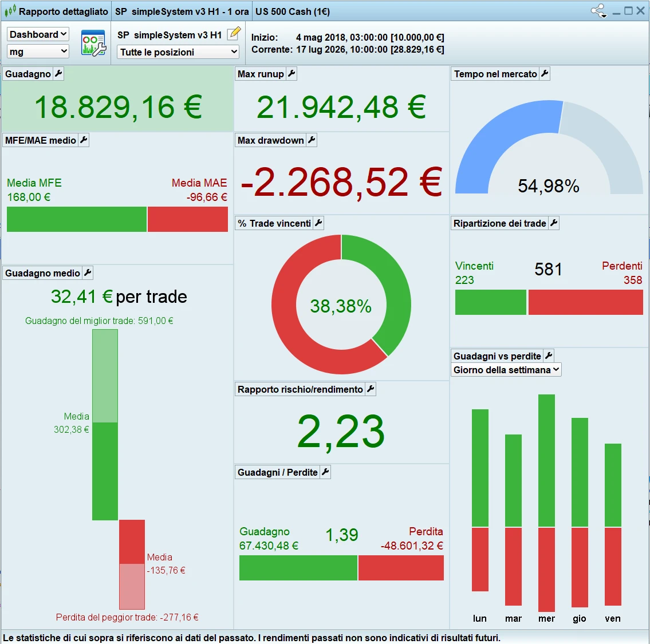The image size is (650, 644).
Task: Click wrench beside Guadagni vs perdite
Action: click(x=549, y=355)
